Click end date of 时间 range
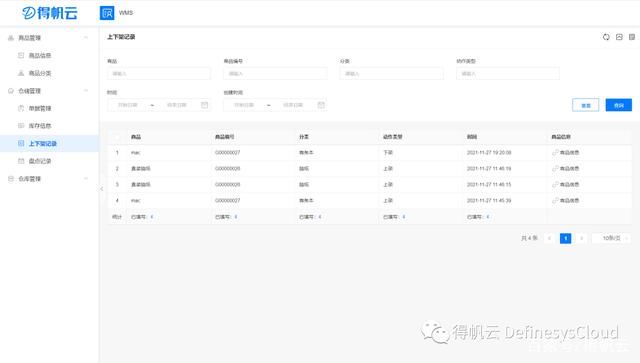Screen dimensions: 640x363 176,105
